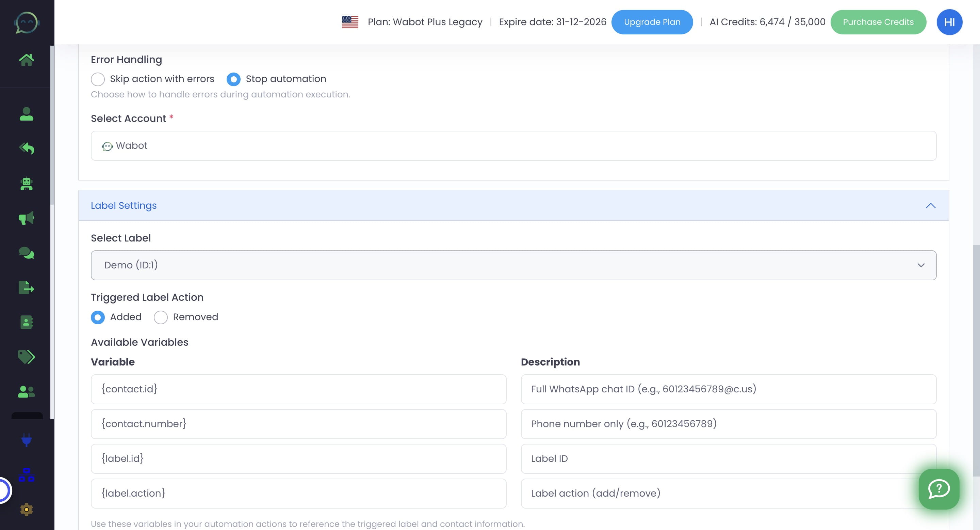The image size is (980, 530).
Task: Select 'Skip action with errors' radio button
Action: (98, 79)
